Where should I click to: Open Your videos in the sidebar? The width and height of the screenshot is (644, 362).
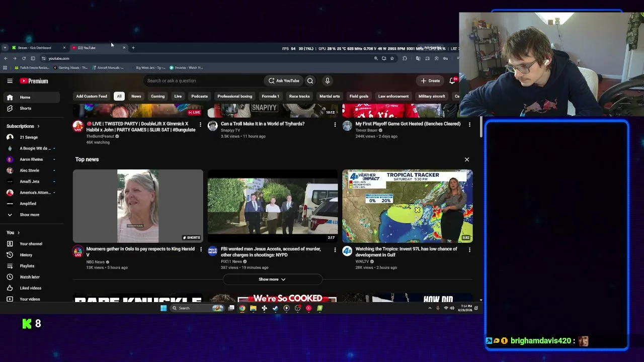pyautogui.click(x=32, y=299)
